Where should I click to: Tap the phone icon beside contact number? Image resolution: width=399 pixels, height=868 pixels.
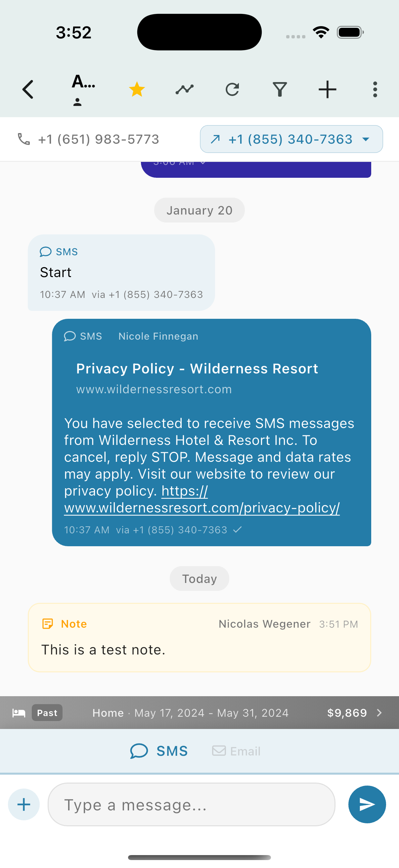click(x=23, y=139)
